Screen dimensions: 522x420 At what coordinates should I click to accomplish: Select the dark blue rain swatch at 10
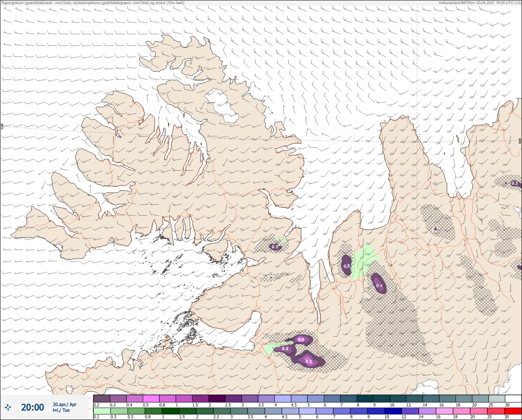click(393, 411)
